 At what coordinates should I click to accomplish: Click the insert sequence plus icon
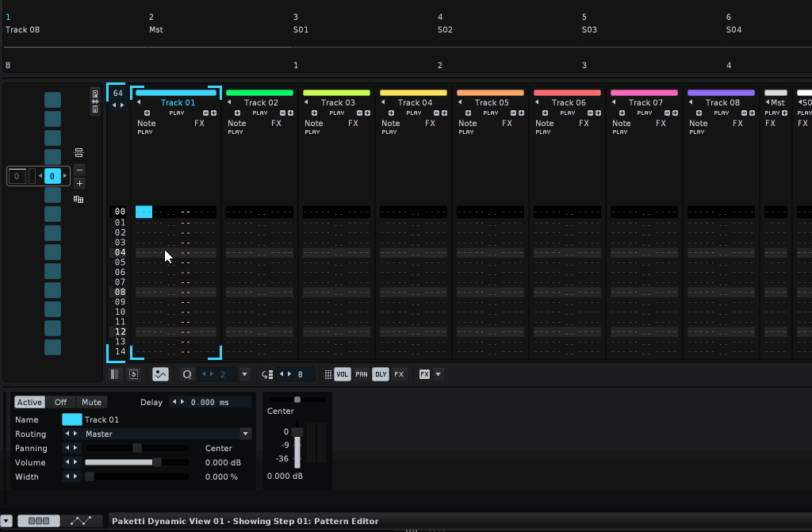[x=79, y=184]
